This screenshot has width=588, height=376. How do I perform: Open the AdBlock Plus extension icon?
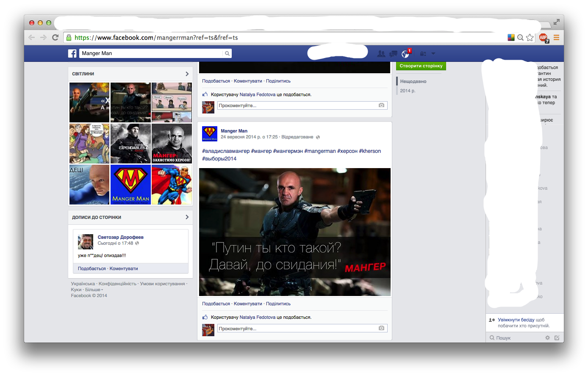tap(544, 38)
